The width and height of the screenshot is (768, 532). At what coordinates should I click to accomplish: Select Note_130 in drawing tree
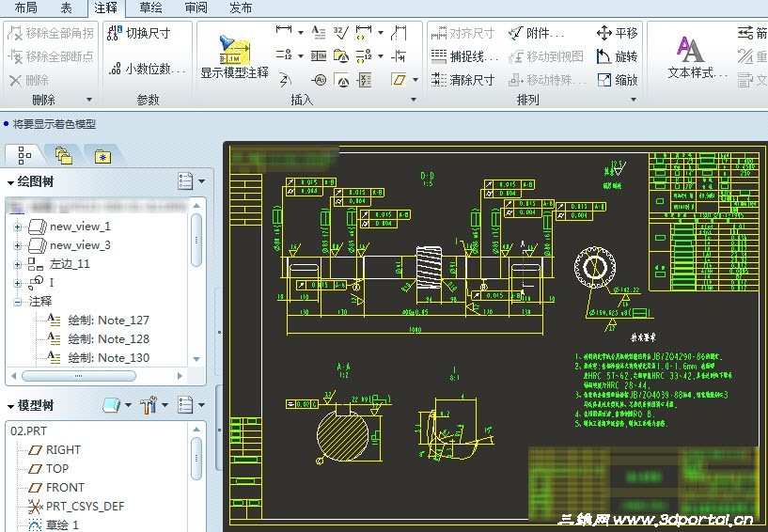coord(98,357)
